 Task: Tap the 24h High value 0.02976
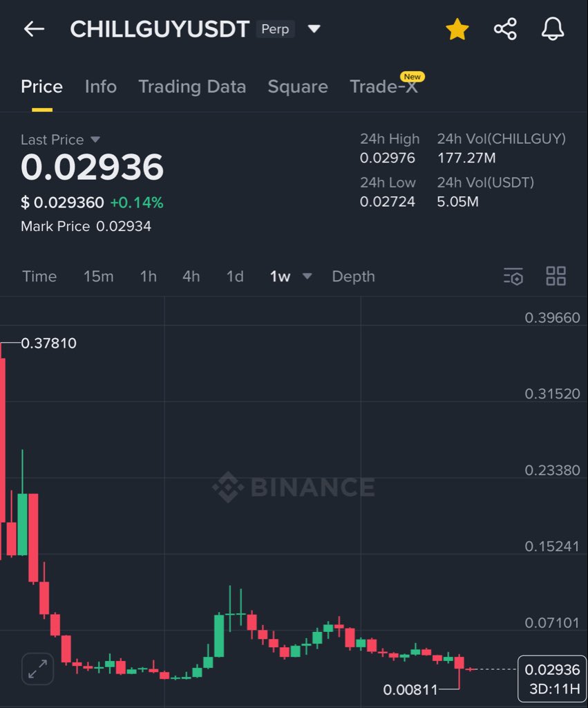pos(387,158)
